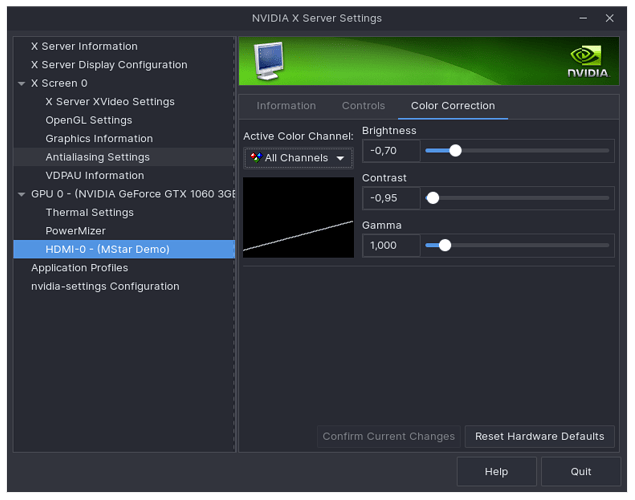Click the RGB channels icon in the dropdown
635x500 pixels.
(x=256, y=157)
